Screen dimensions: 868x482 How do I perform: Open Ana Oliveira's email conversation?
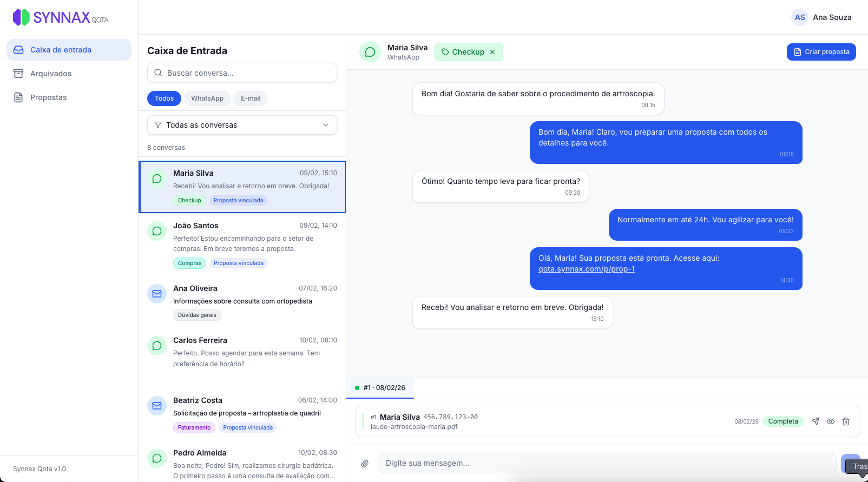tap(242, 301)
